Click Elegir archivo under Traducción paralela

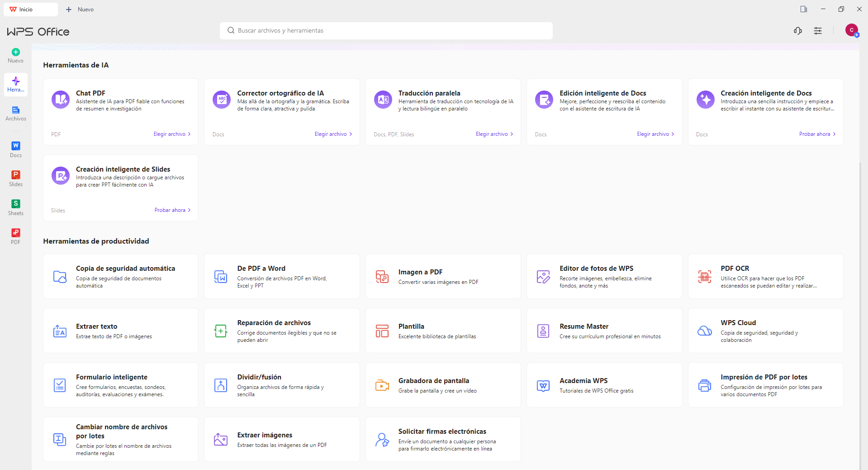click(x=494, y=134)
